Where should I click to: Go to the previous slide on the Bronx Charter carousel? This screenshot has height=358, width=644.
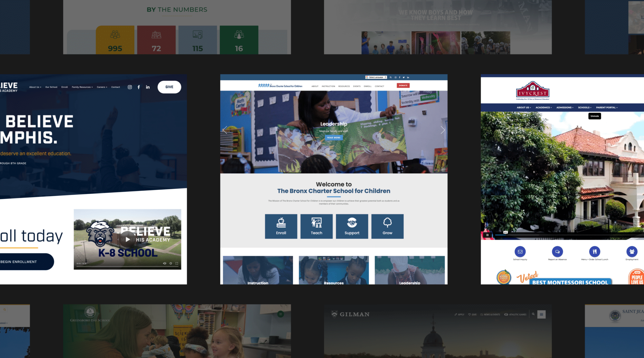point(225,130)
